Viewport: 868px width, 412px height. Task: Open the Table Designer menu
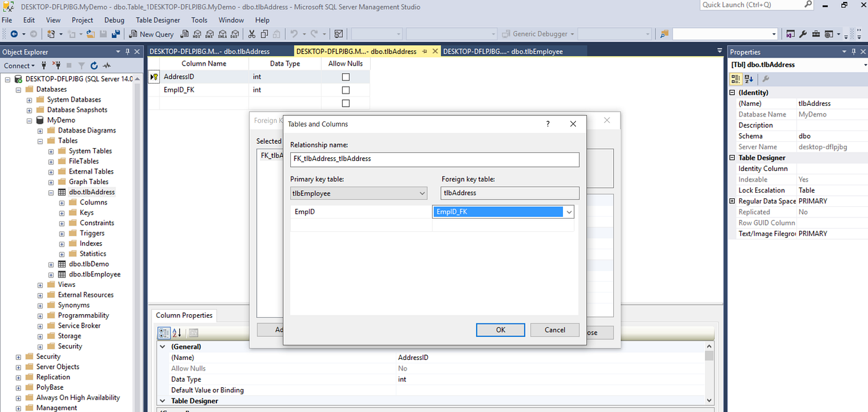point(157,20)
